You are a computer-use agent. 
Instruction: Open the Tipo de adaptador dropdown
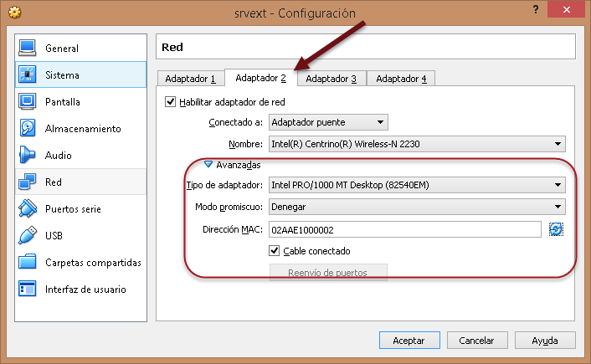(416, 186)
